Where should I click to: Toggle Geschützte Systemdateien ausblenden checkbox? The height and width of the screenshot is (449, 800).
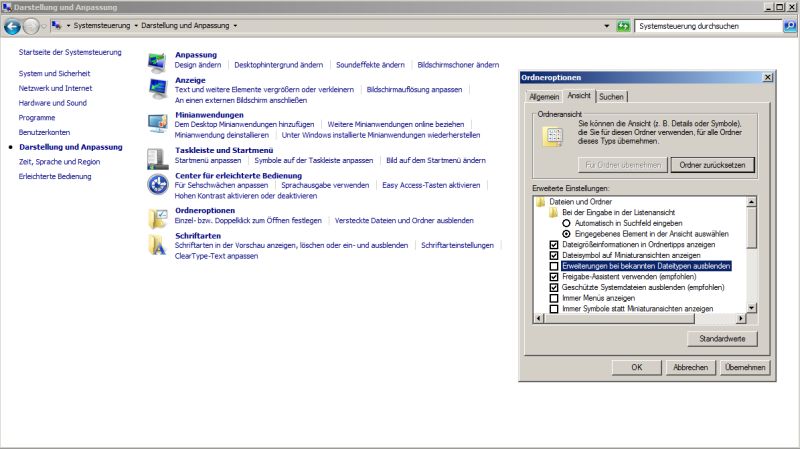tap(554, 287)
